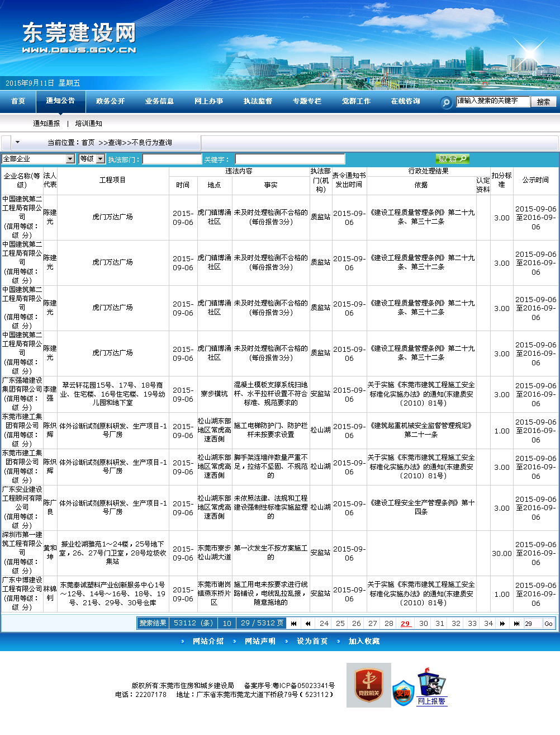Go to page 24
The height and width of the screenshot is (735, 560).
tap(324, 623)
